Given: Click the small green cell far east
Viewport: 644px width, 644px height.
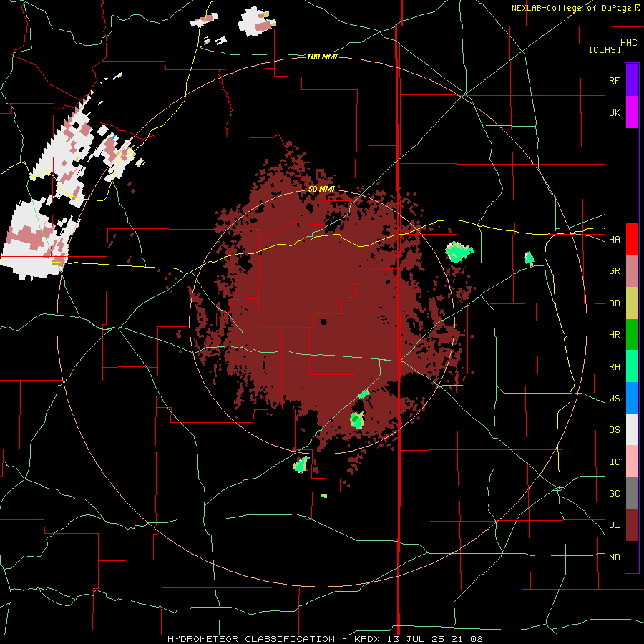Looking at the screenshot, I should pos(530,258).
